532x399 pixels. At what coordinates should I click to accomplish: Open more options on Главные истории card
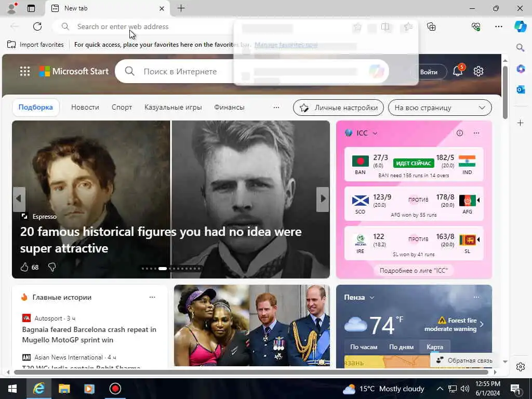click(x=152, y=297)
